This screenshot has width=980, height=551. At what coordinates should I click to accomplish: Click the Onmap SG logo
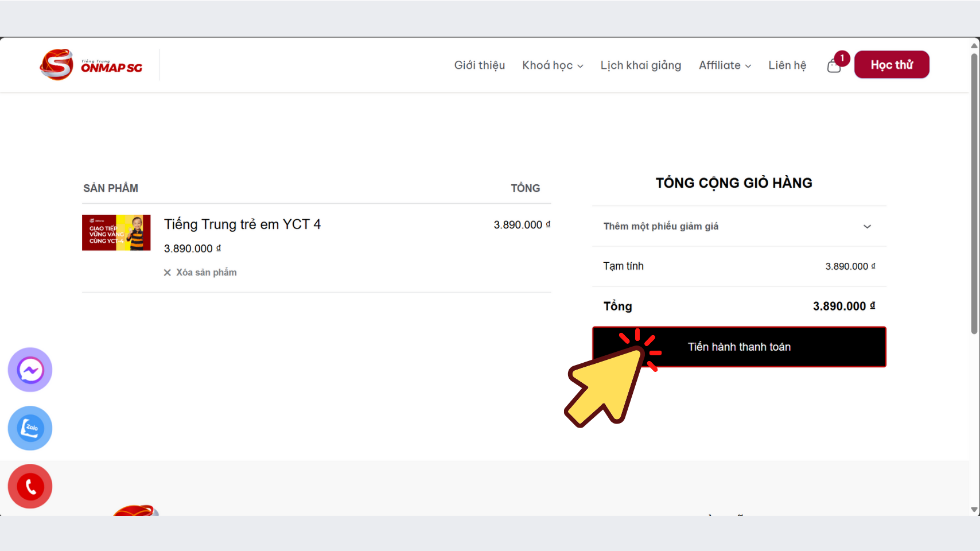[x=91, y=65]
